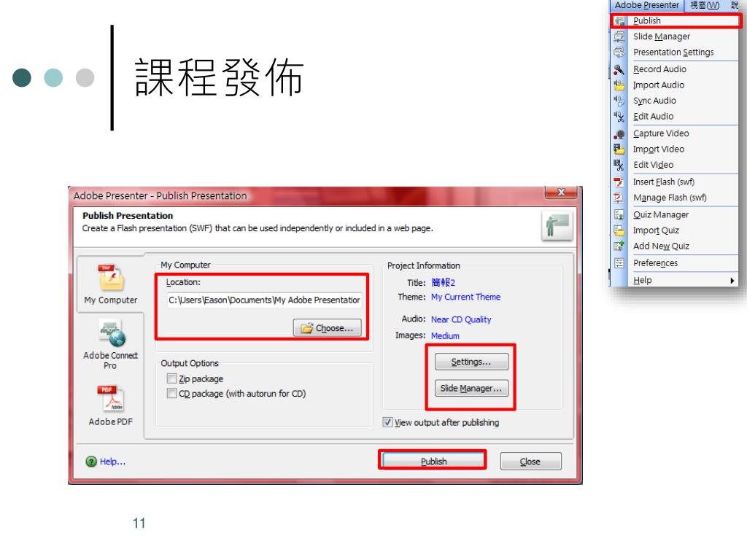Click the Choose... folder button

point(328,328)
